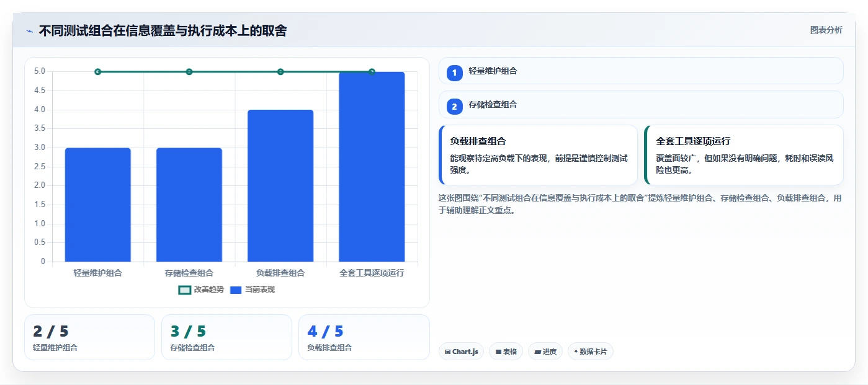This screenshot has width=868, height=385.
Task: Click the x-axis label 全套工具逐项运行
Action: click(x=372, y=273)
